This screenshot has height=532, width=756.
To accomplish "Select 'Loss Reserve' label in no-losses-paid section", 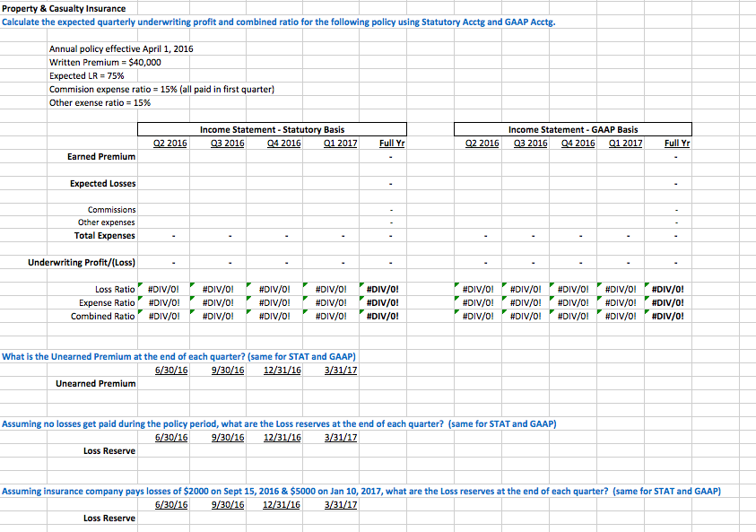I will 109,451.
